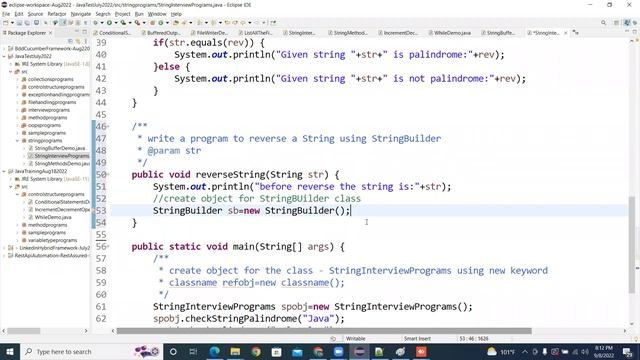Click the Open Perspective icon
The image size is (640, 360).
click(x=616, y=23)
